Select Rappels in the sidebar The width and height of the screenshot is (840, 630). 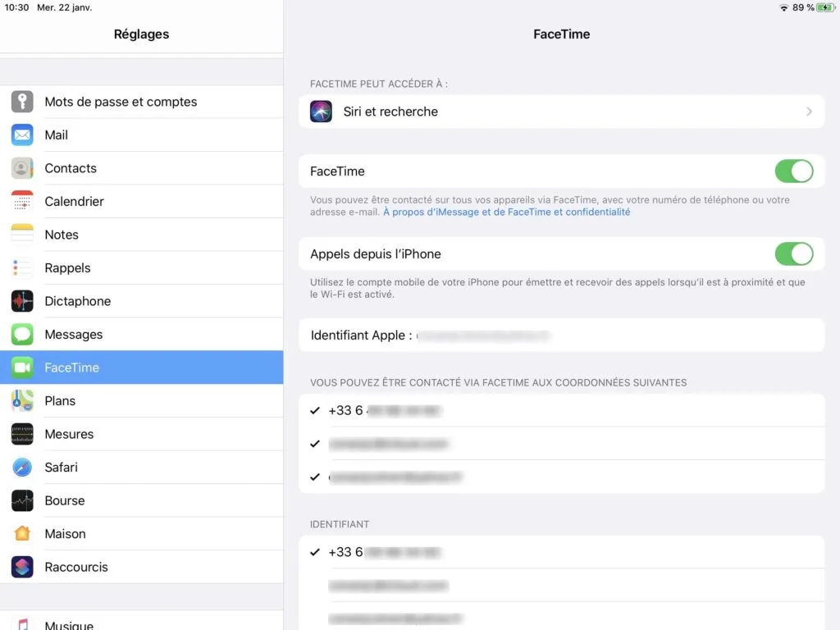coord(67,268)
